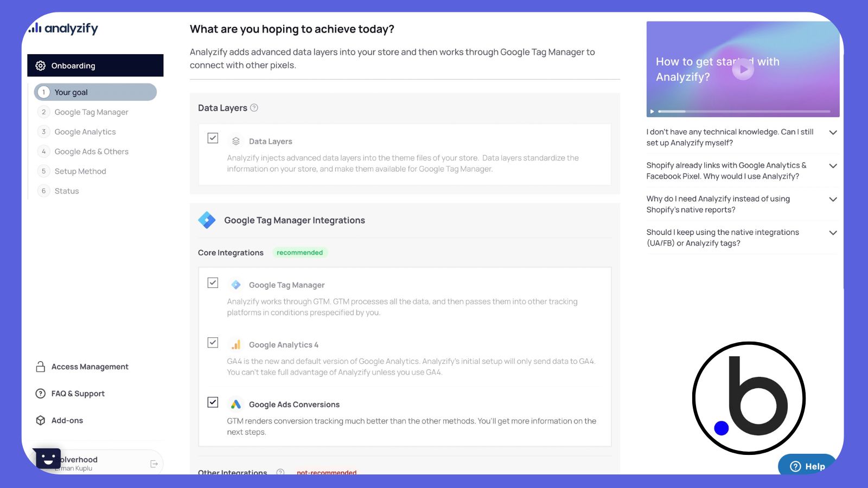Click the chat bot face icon
The image size is (868, 488).
point(48,459)
